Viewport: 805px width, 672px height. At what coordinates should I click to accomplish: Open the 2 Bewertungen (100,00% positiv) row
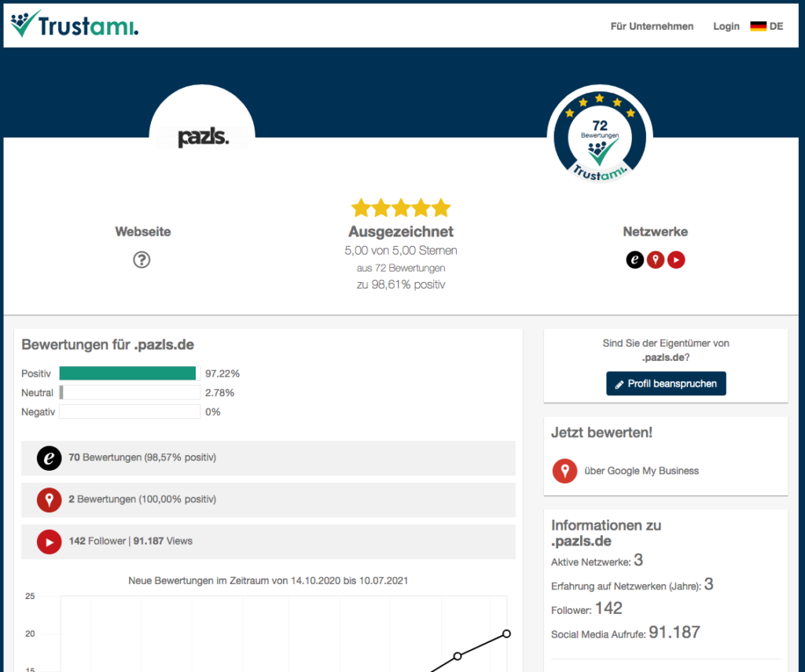click(x=268, y=500)
